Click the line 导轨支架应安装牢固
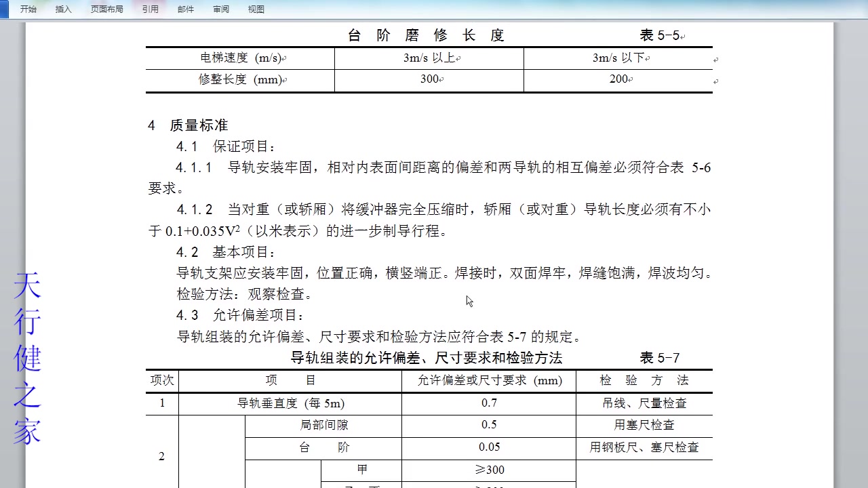Viewport: 868px width, 488px height. [x=445, y=274]
